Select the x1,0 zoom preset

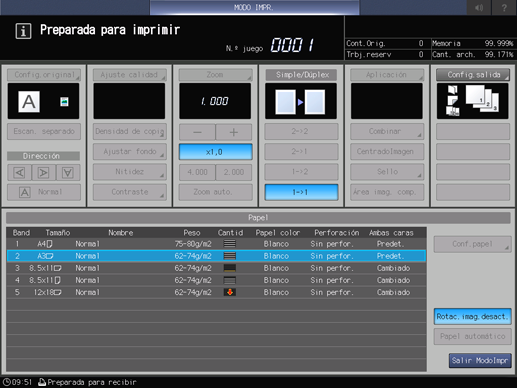[x=215, y=152]
